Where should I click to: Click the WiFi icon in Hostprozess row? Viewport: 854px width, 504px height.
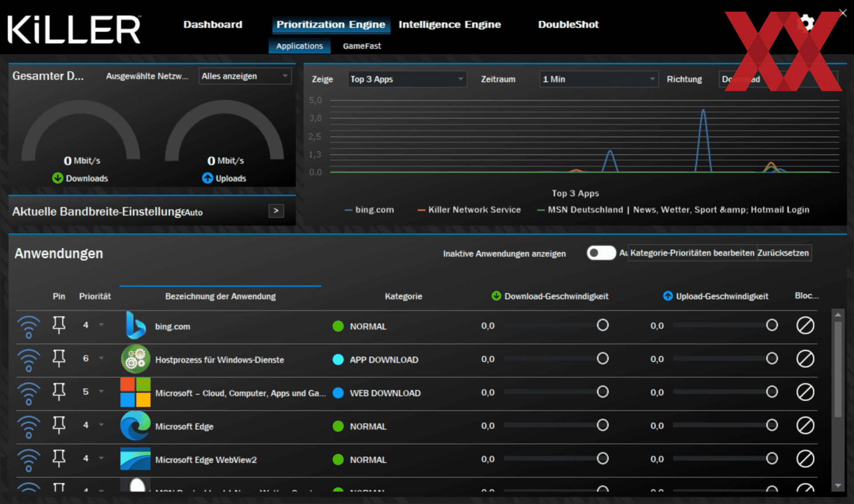click(28, 360)
